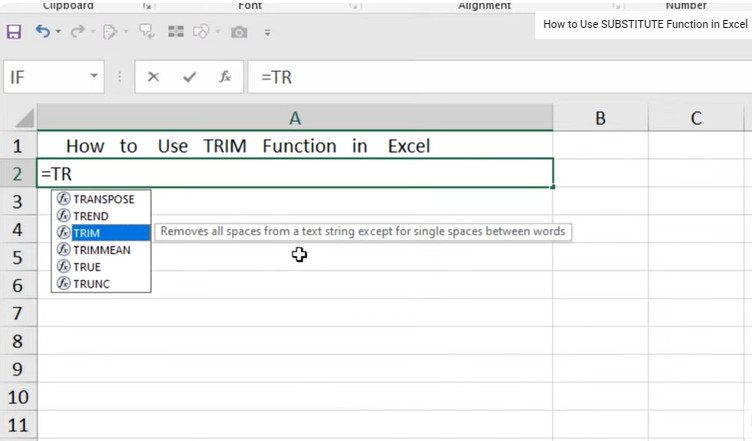This screenshot has width=752, height=441.
Task: Choose TRUE from the autocomplete list
Action: [x=101, y=267]
